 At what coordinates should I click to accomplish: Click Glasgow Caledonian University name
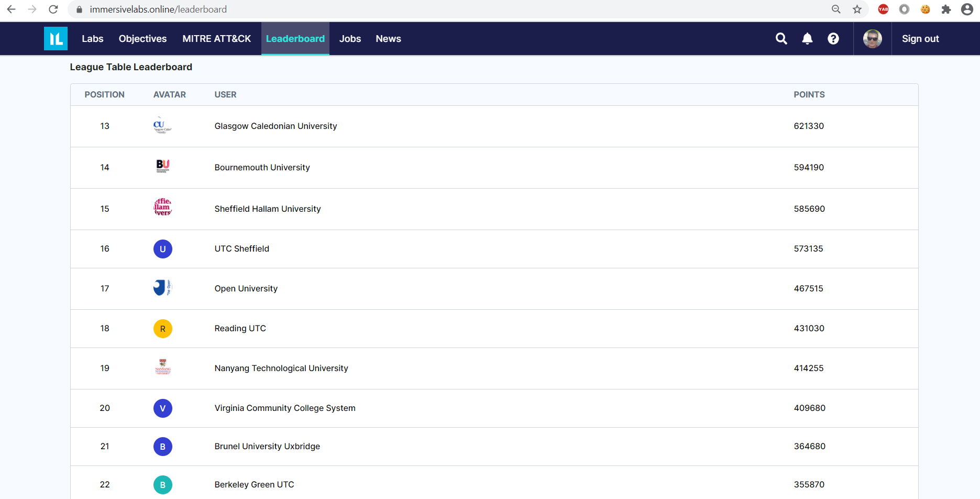pos(276,126)
